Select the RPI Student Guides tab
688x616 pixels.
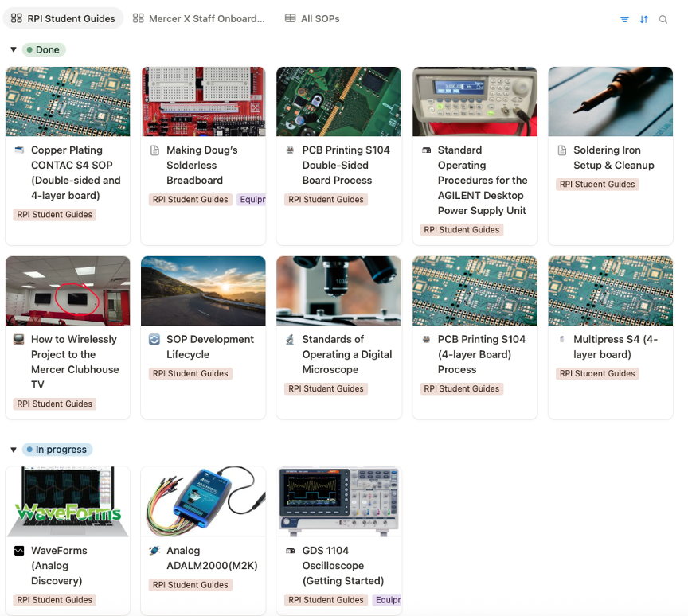64,18
